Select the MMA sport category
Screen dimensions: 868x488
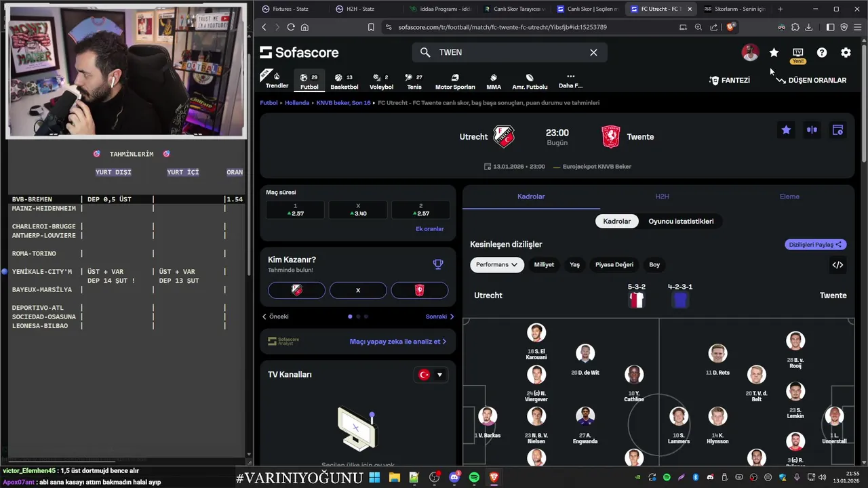[494, 81]
